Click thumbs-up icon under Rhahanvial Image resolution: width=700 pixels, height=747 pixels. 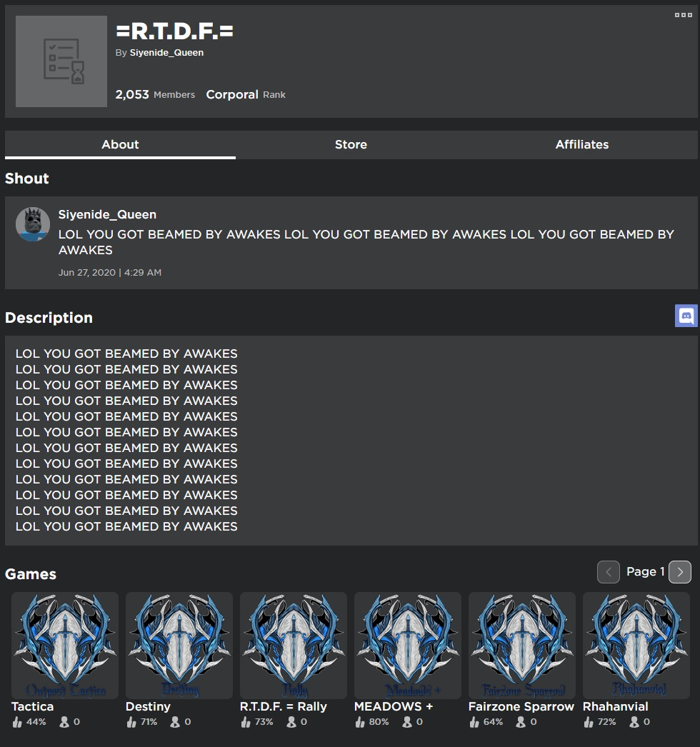point(589,722)
